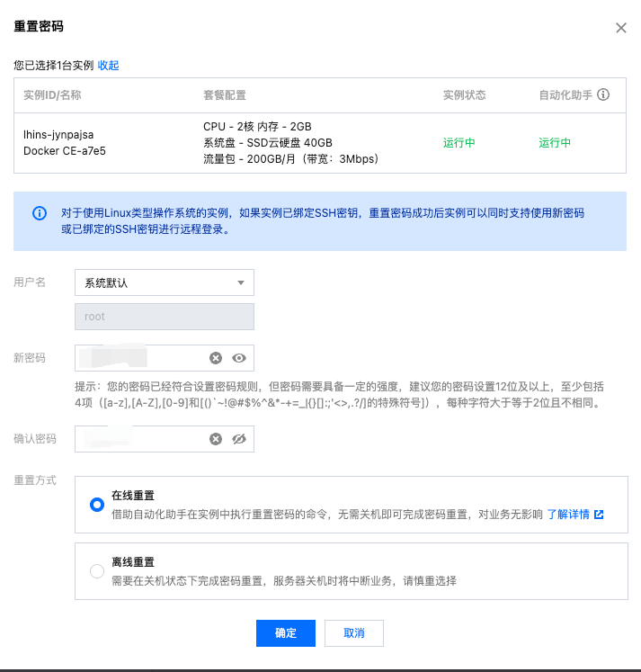Clear the 新密码 field with X icon
The height and width of the screenshot is (672, 641).
(x=216, y=358)
